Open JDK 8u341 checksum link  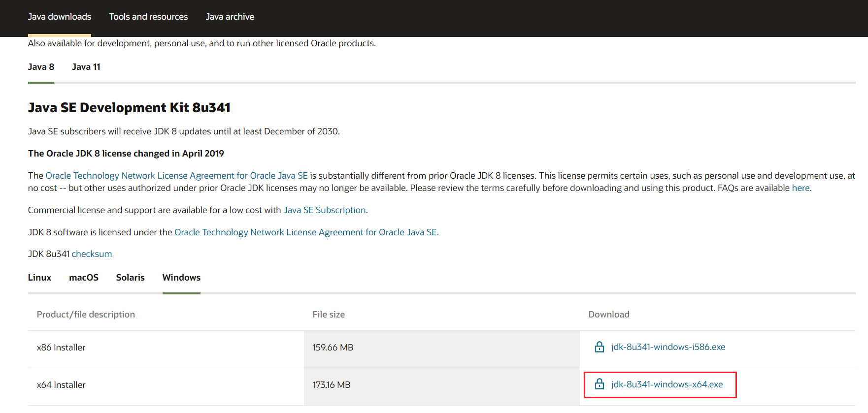(92, 254)
